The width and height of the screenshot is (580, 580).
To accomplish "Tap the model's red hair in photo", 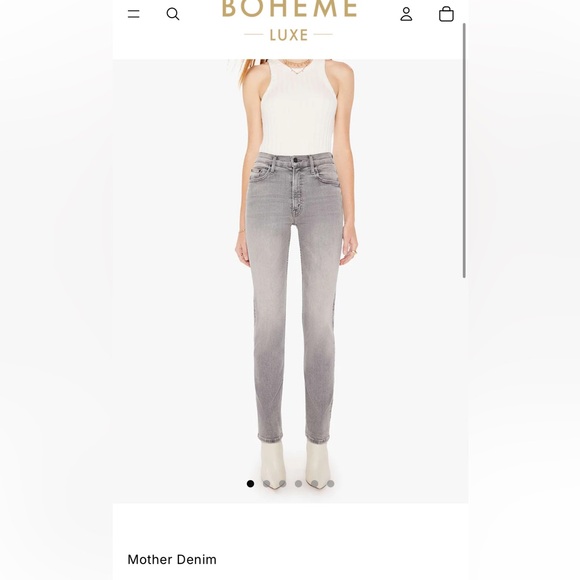I will pyautogui.click(x=250, y=70).
